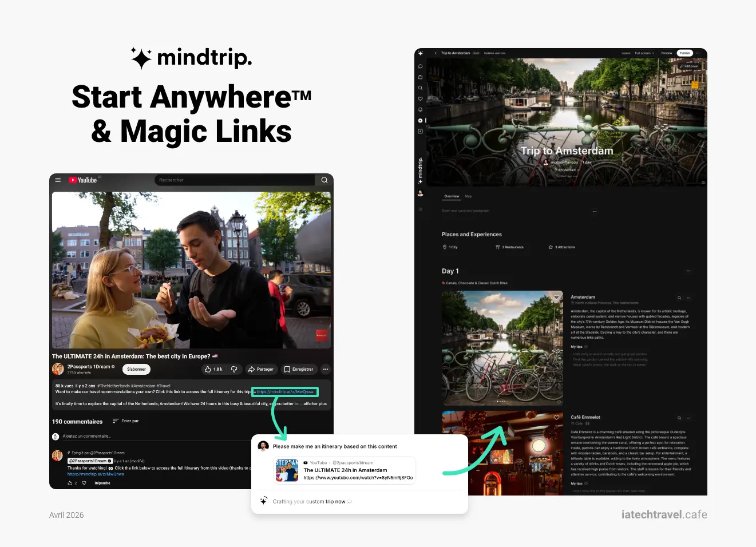
Task: Save the video with Enregistrer
Action: [299, 370]
